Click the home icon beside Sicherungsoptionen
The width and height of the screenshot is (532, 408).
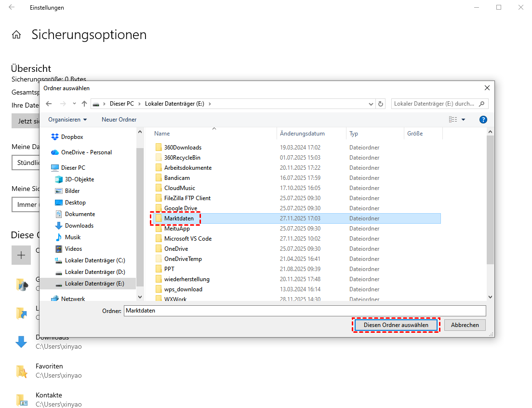point(16,35)
